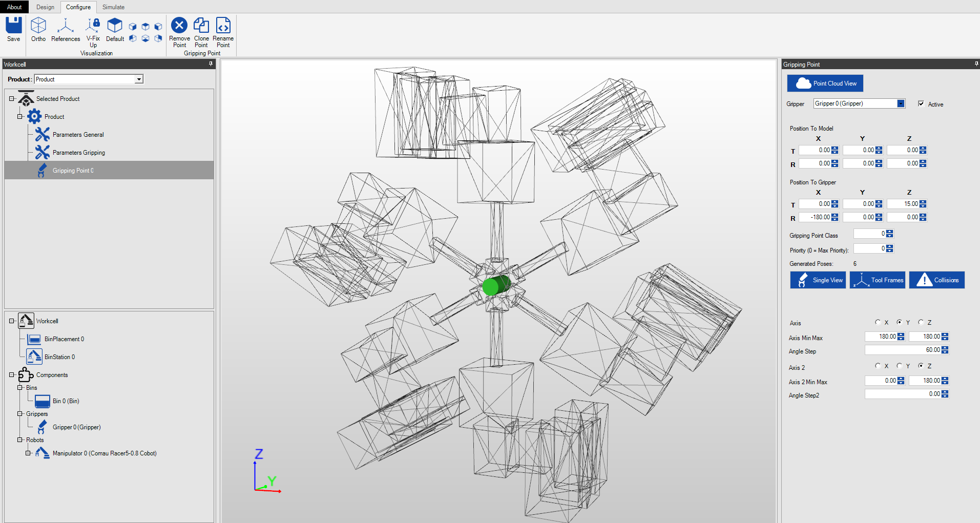Select Z radio for Axis 2

921,366
